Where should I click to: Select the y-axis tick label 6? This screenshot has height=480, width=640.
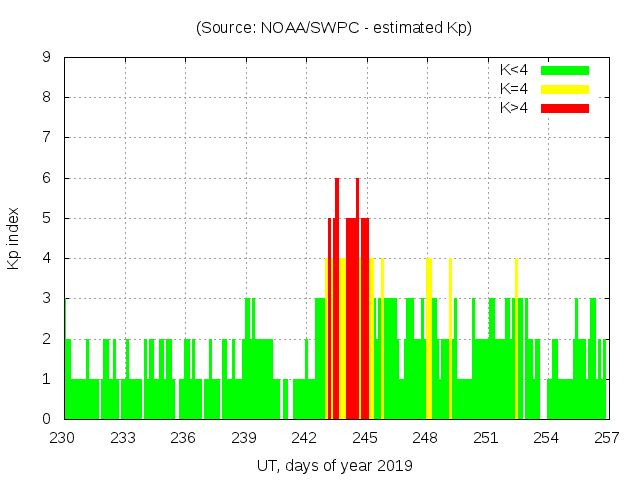point(47,178)
